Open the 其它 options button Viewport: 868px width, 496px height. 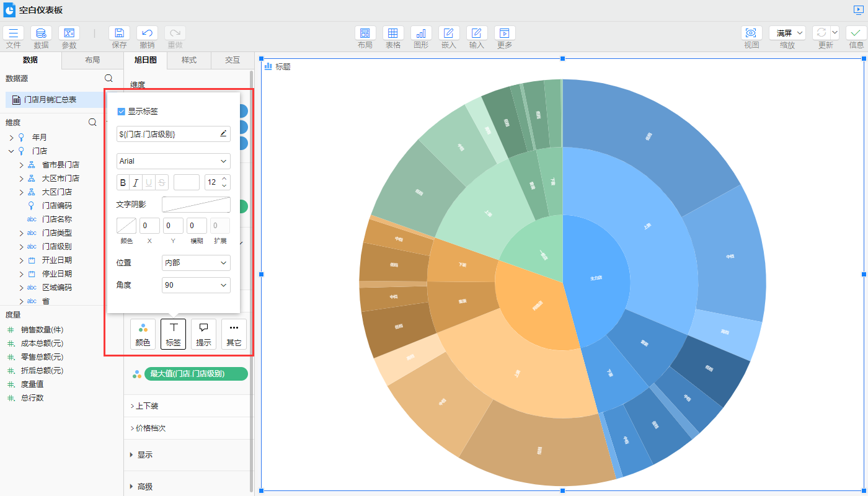coord(234,334)
